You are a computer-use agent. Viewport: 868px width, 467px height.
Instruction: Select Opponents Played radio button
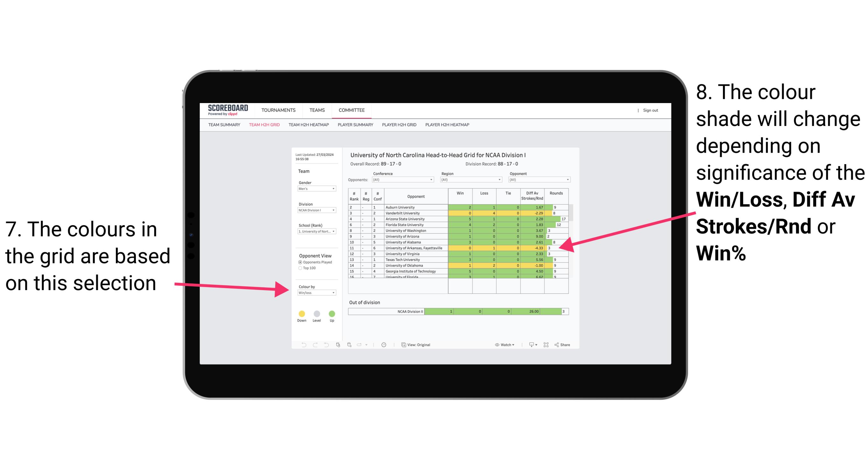(300, 262)
